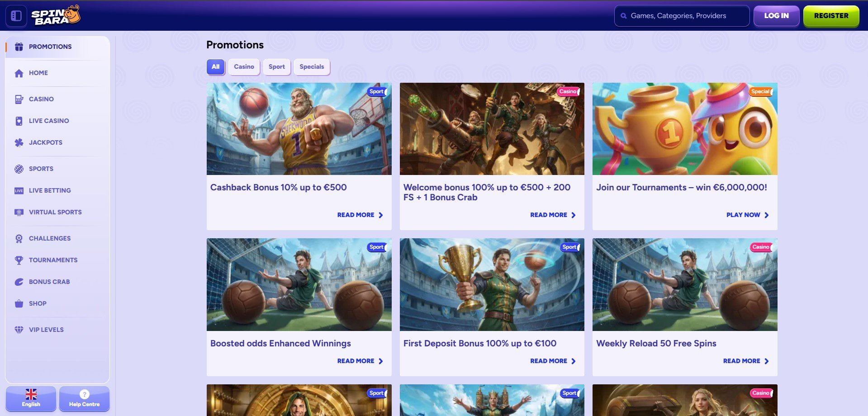Open the English language selector
Screen dimensions: 868x416
click(x=31, y=398)
